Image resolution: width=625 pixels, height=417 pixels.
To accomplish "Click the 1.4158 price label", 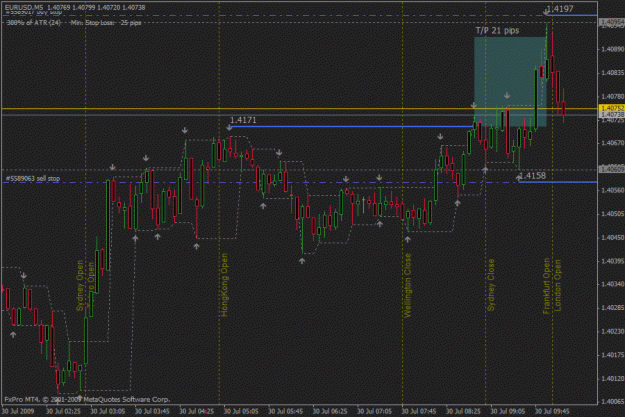I will pos(533,175).
